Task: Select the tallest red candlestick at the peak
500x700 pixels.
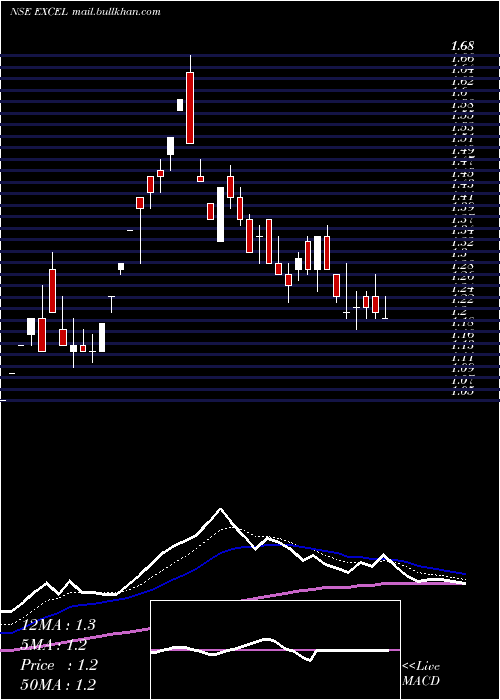Action: point(190,108)
